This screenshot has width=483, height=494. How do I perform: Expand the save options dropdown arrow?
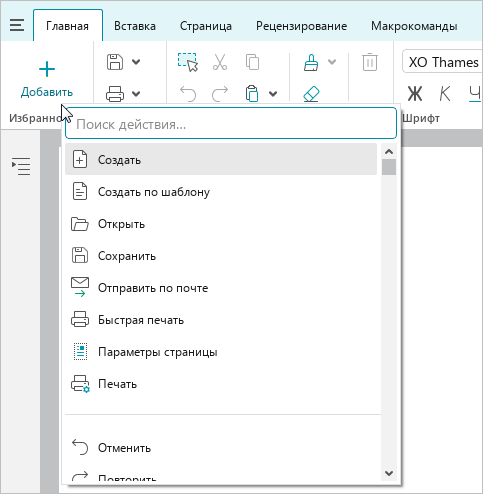pyautogui.click(x=136, y=62)
